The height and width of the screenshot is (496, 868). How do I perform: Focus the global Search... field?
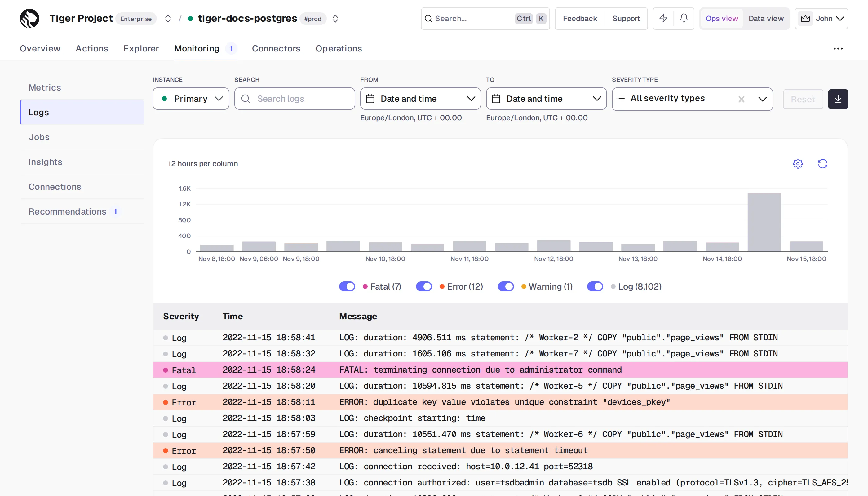click(485, 18)
